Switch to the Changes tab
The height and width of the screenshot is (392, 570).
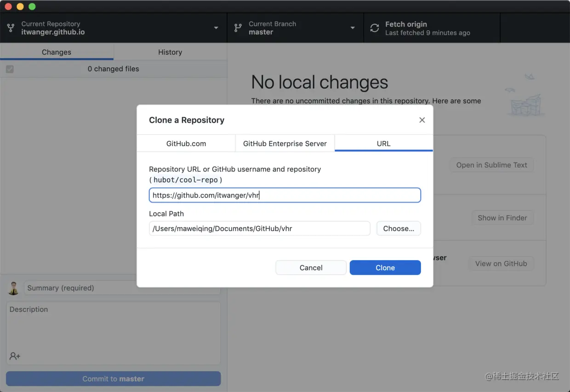tap(57, 52)
